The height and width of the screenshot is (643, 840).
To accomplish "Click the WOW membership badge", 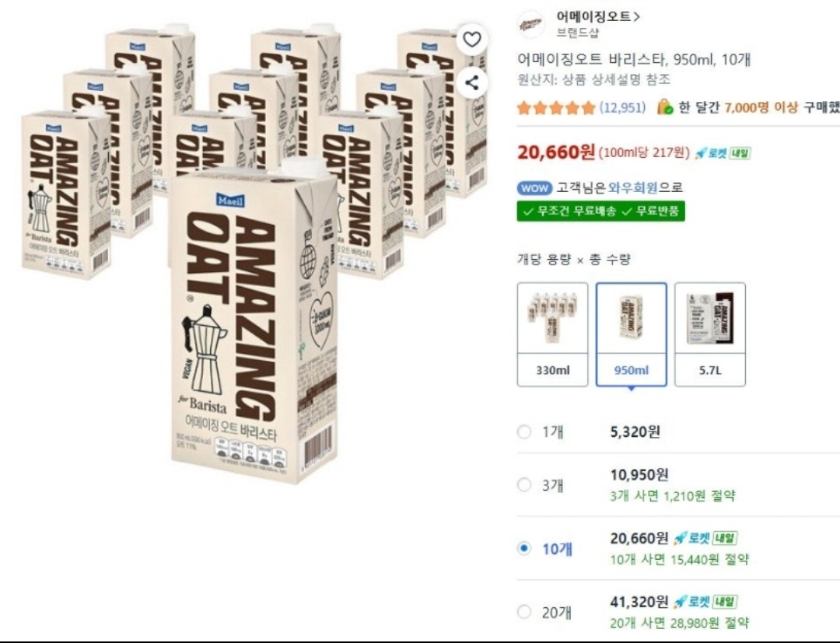I will point(534,188).
